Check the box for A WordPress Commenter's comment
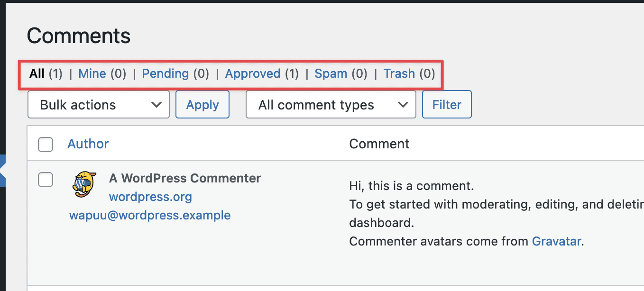 [x=46, y=180]
